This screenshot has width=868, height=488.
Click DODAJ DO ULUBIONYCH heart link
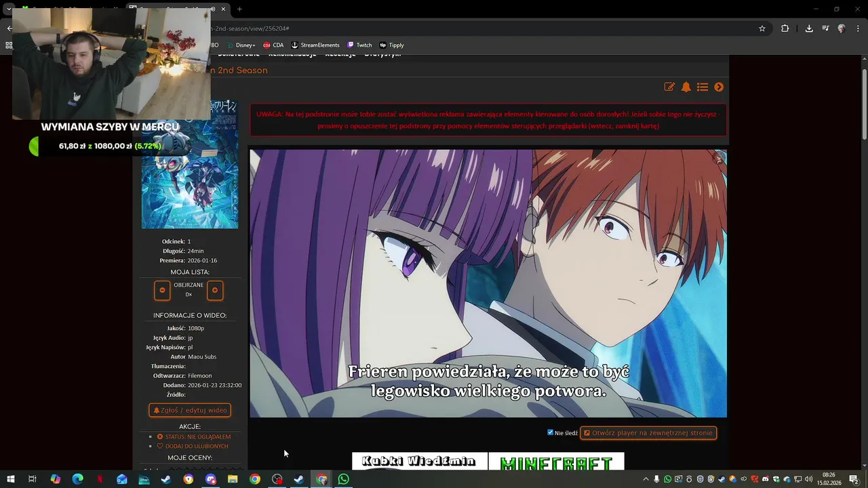tap(193, 446)
